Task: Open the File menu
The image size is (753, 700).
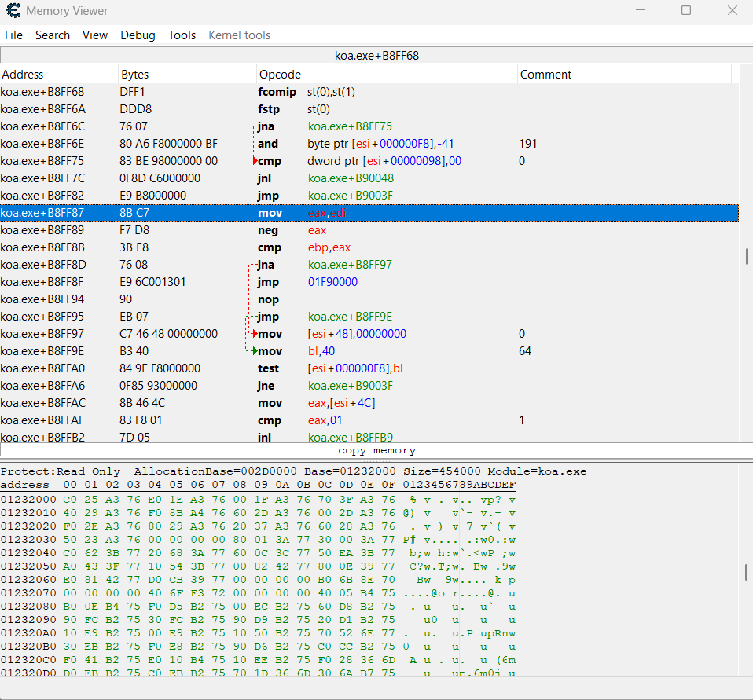Action: click(13, 35)
